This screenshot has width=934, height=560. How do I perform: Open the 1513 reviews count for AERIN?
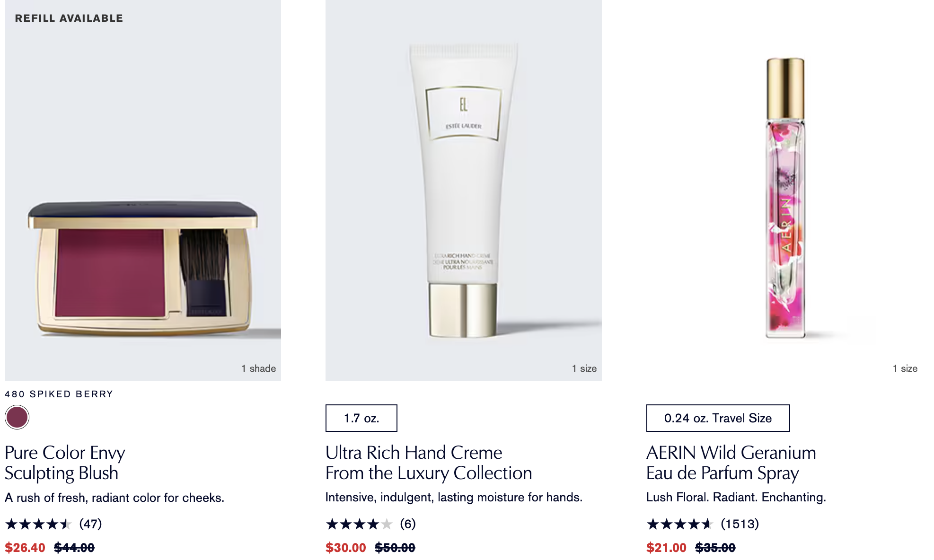(x=740, y=524)
